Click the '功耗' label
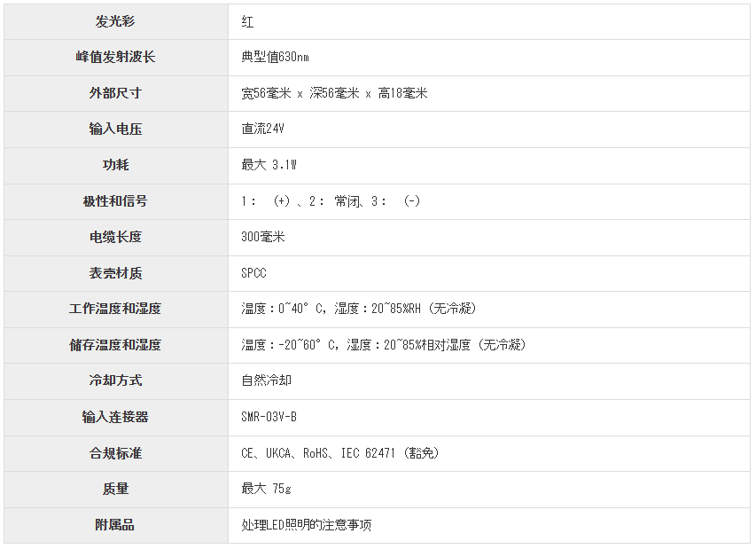The height and width of the screenshot is (549, 756). point(115,165)
